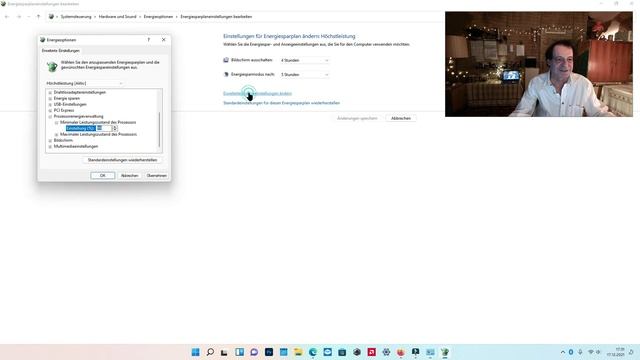This screenshot has height=360, width=640.
Task: Click Abbrechen in the Energieoptionen dialog
Action: point(129,176)
